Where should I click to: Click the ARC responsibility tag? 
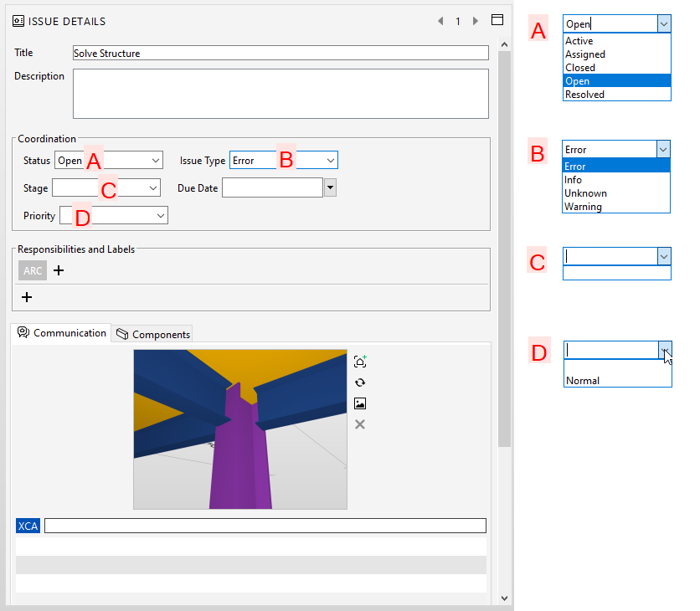pos(33,270)
